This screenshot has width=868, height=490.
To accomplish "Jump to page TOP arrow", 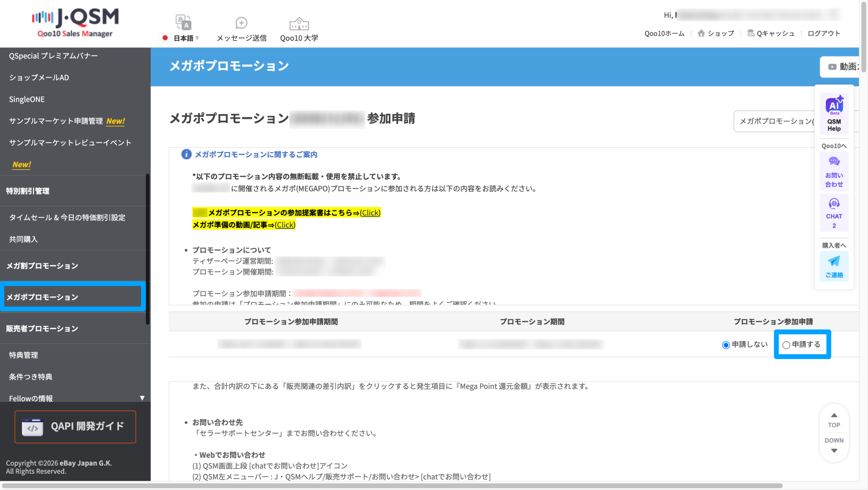I will pyautogui.click(x=834, y=420).
